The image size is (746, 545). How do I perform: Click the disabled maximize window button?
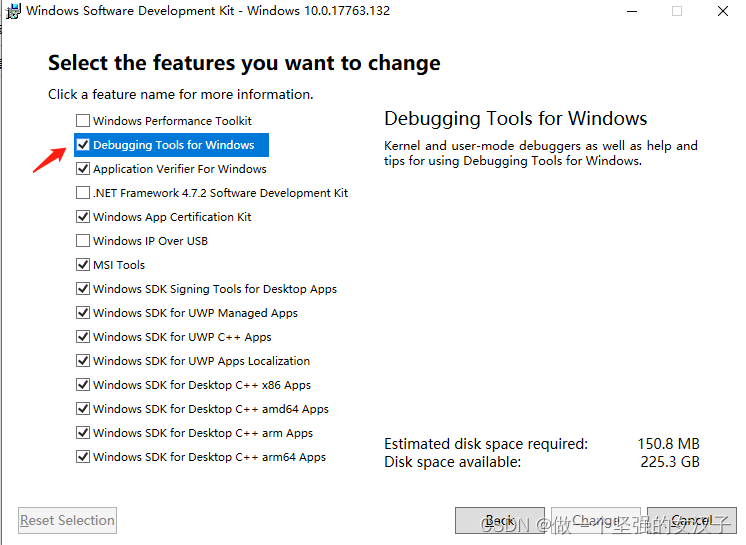pyautogui.click(x=677, y=11)
